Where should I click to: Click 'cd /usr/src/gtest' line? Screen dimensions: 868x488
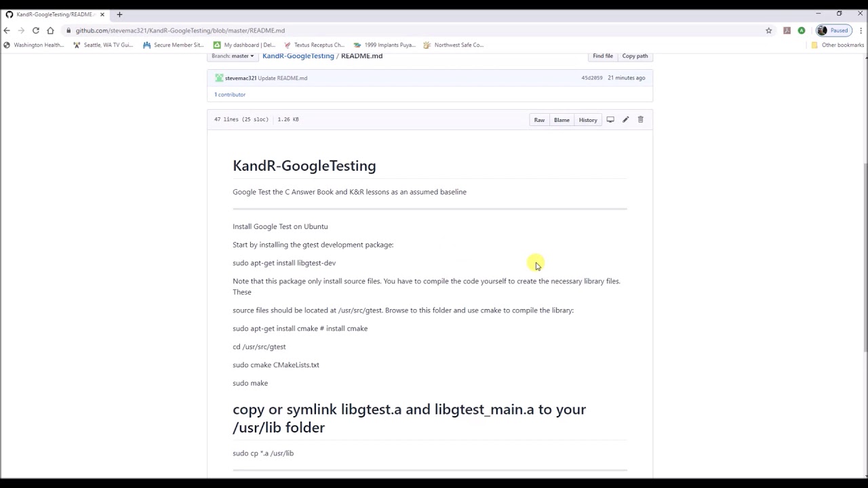tap(259, 347)
